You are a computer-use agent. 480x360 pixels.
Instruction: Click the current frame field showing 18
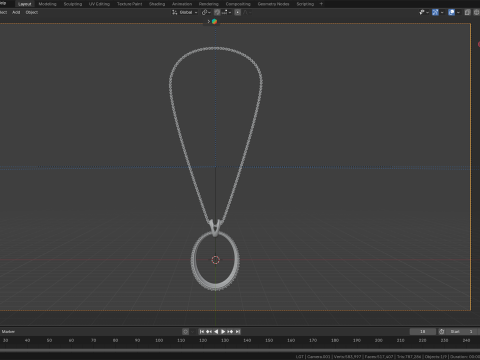tap(423, 331)
